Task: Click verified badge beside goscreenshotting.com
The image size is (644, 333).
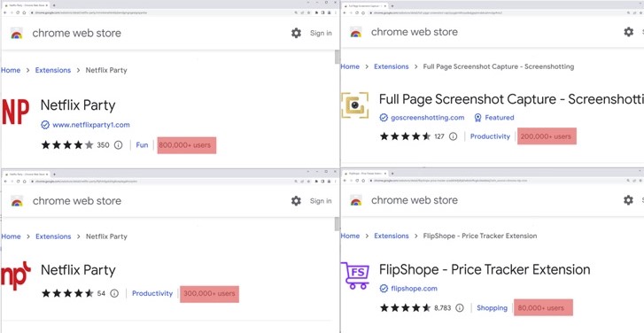Action: 384,118
